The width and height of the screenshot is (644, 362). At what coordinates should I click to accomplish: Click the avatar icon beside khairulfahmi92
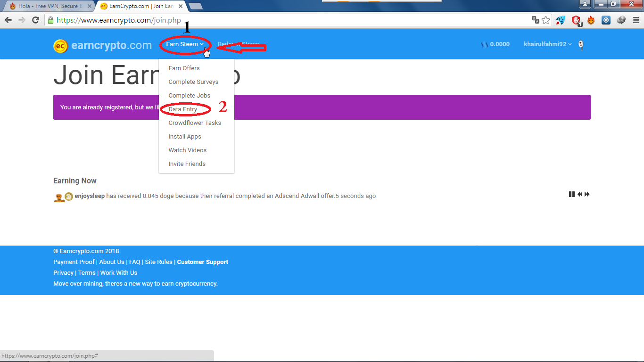point(581,45)
